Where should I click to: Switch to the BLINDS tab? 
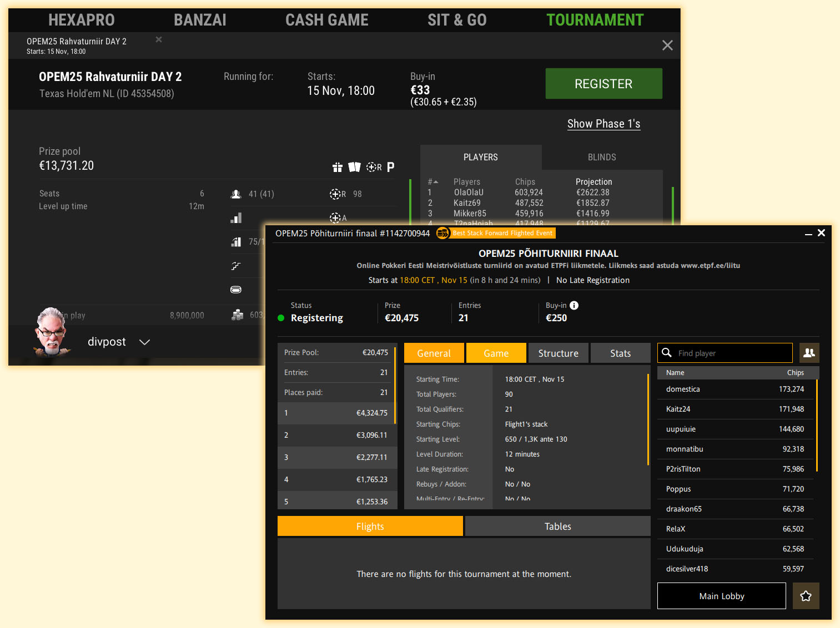tap(602, 158)
